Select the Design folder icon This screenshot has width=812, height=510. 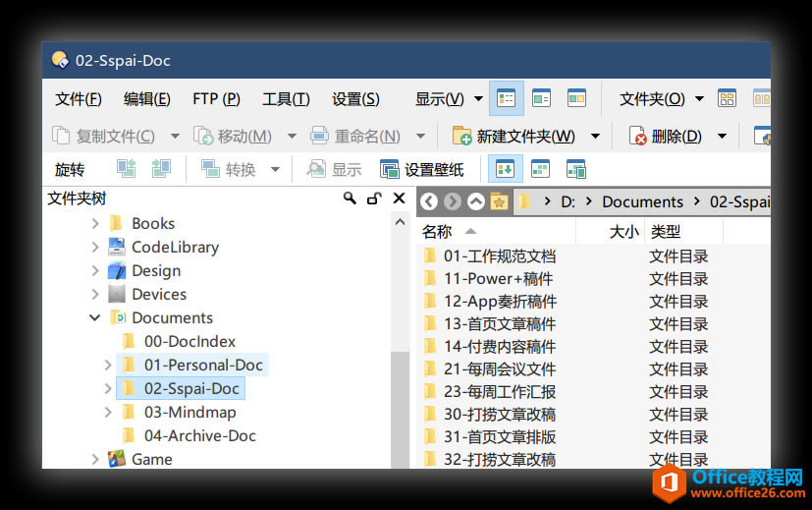[117, 270]
